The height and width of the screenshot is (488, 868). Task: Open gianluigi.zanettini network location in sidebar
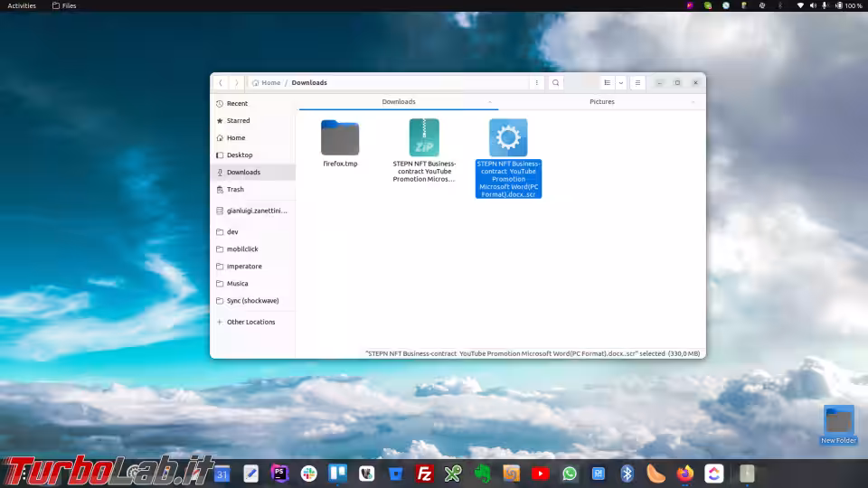pos(253,211)
